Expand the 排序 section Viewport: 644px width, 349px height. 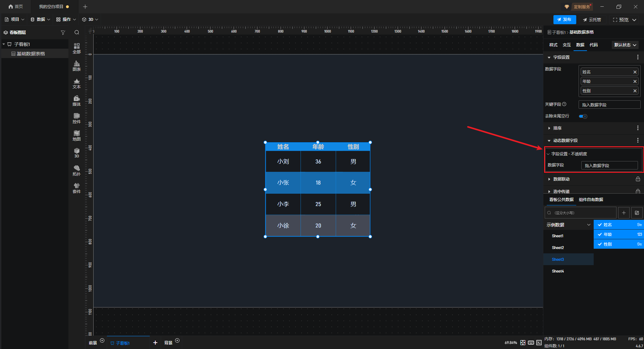click(557, 128)
